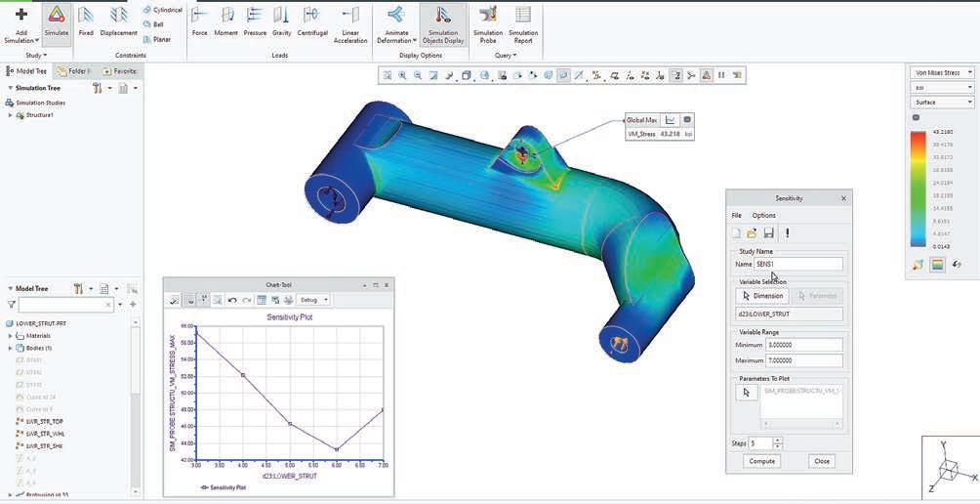The image size is (980, 504).
Task: Expand the Study group dropdown
Action: (36, 55)
